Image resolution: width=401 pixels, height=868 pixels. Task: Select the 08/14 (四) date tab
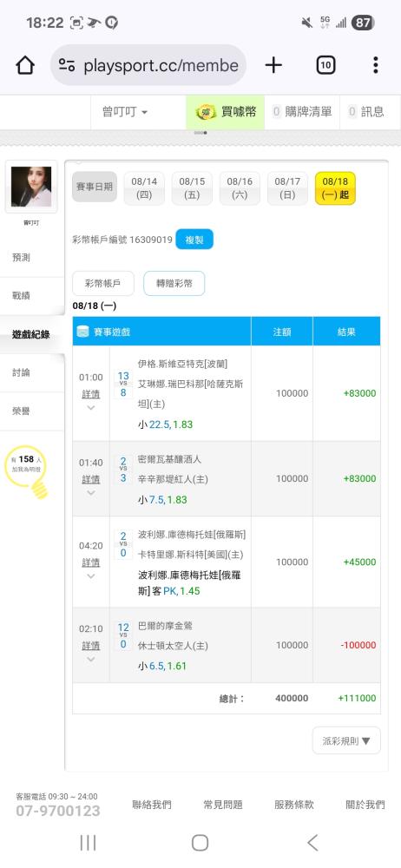(x=144, y=188)
